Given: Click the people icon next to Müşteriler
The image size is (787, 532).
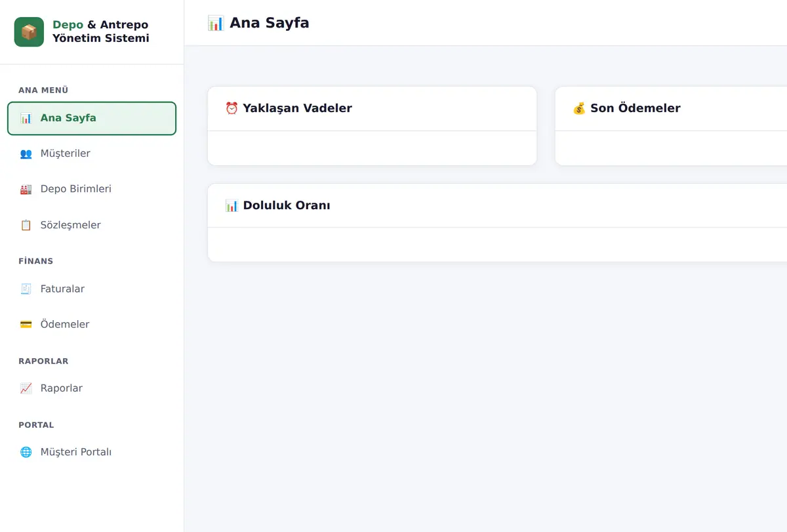Looking at the screenshot, I should (26, 153).
